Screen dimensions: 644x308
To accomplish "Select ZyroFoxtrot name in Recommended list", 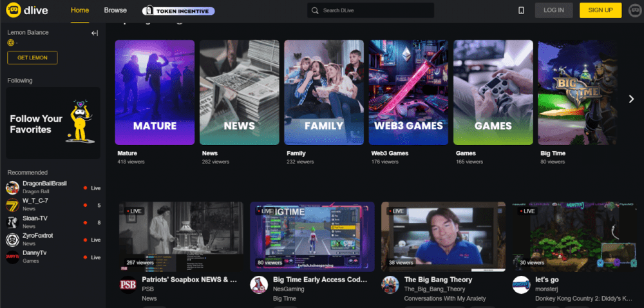I will point(38,235).
